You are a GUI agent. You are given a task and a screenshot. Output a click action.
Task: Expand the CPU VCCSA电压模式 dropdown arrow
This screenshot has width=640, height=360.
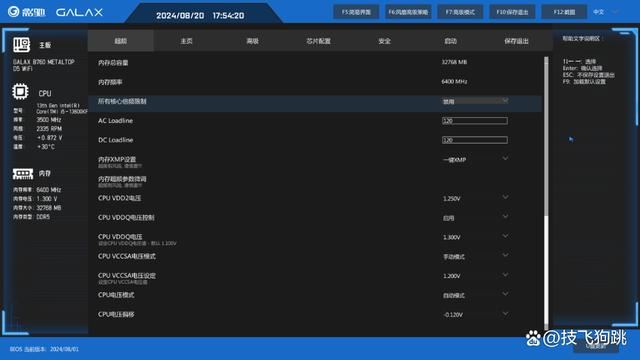click(505, 255)
